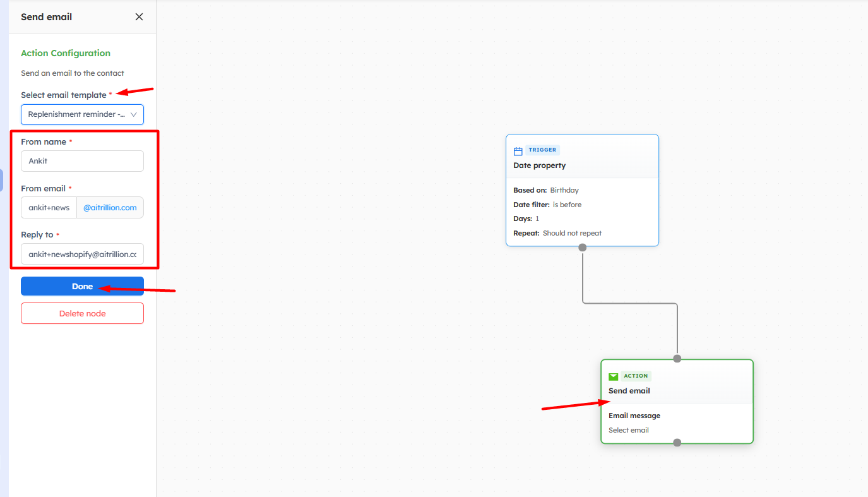
Task: Click the From name field containing Ankit
Action: [82, 161]
